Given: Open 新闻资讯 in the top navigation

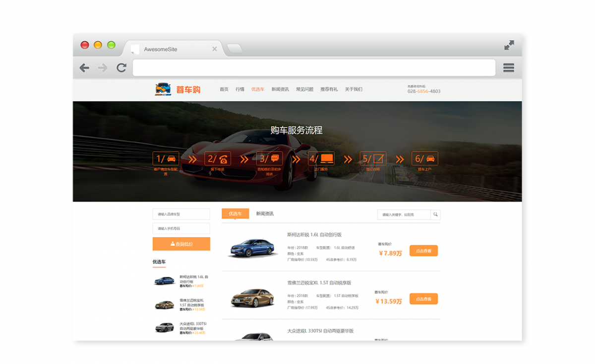Looking at the screenshot, I should coord(280,90).
